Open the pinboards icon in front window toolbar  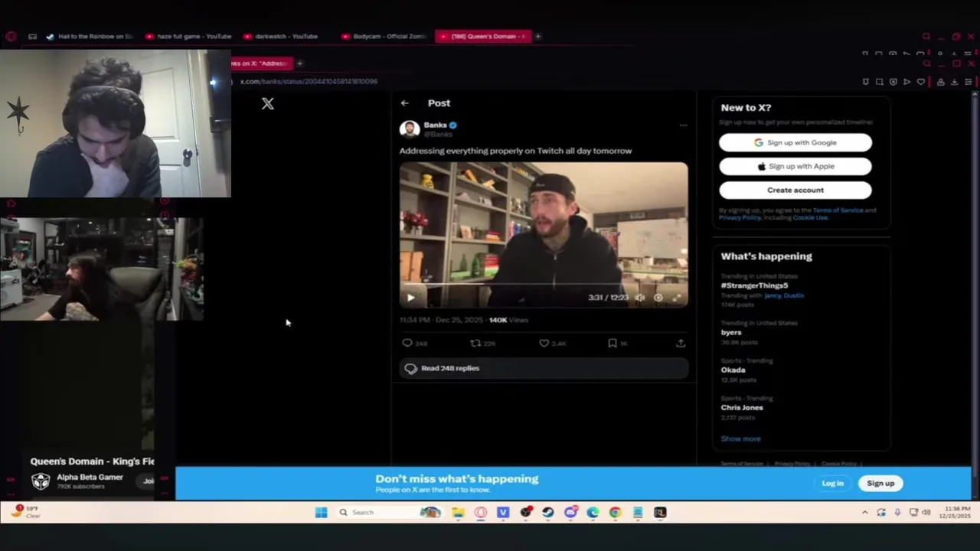[865, 82]
